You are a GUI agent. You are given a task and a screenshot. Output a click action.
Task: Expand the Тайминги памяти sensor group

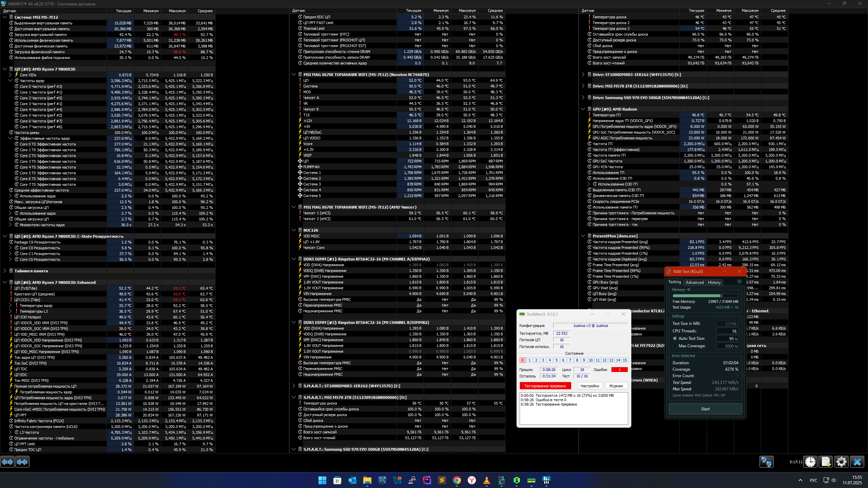pyautogui.click(x=5, y=271)
